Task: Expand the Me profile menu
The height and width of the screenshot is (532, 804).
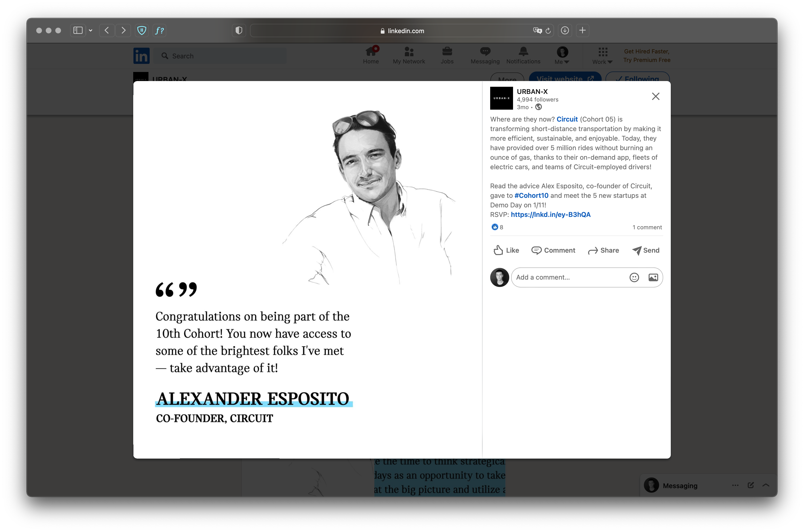Action: (562, 55)
